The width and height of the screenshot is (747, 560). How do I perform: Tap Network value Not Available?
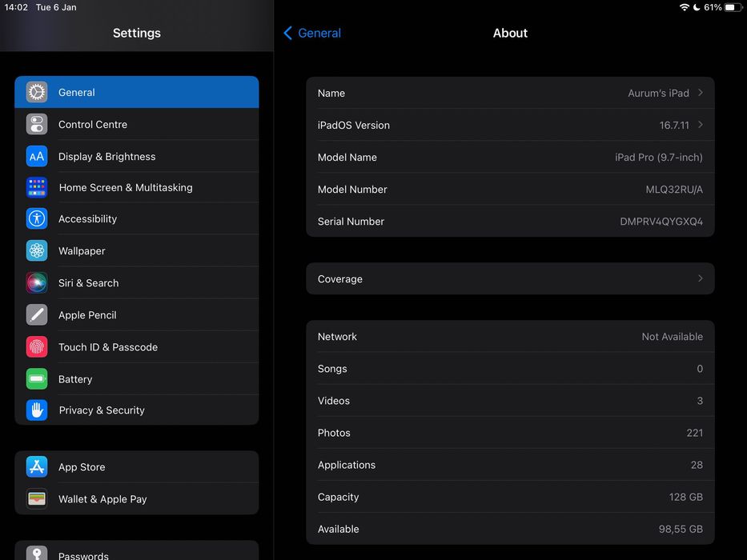tap(673, 336)
